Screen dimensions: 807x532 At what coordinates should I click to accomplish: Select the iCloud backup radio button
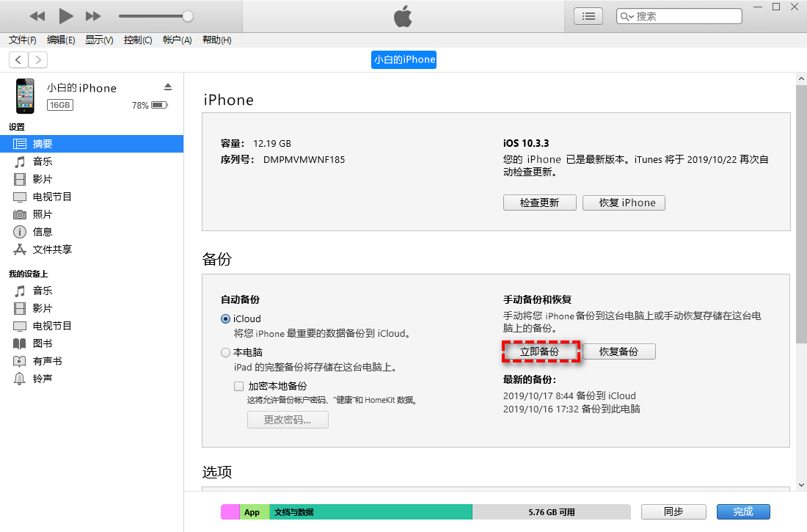coord(225,318)
